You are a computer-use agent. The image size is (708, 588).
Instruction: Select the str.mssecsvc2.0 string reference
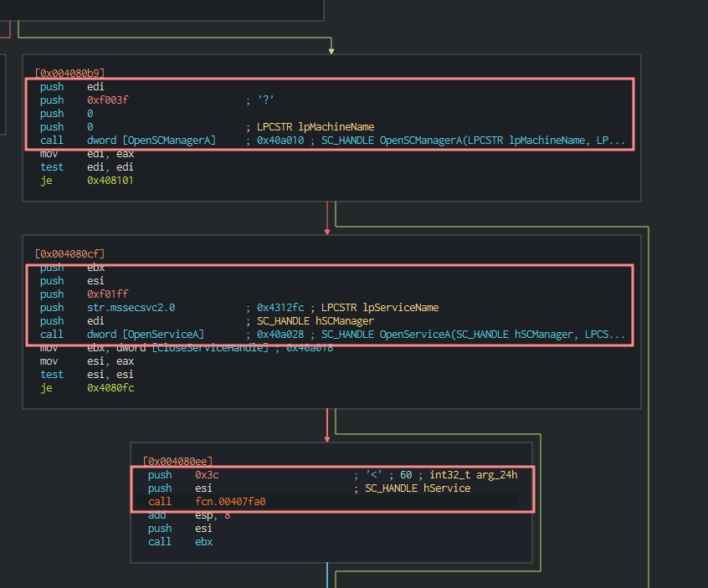coord(131,308)
